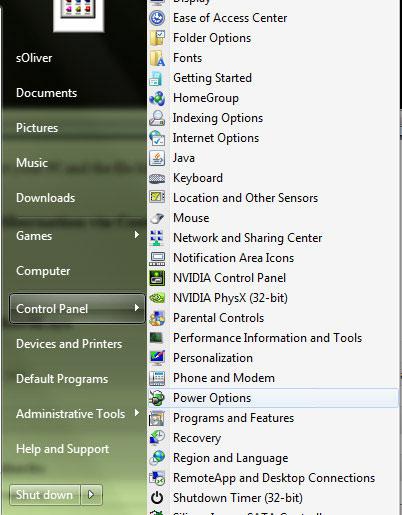The height and width of the screenshot is (515, 402).
Task: Click the NVIDIA PhysX icon
Action: (157, 298)
